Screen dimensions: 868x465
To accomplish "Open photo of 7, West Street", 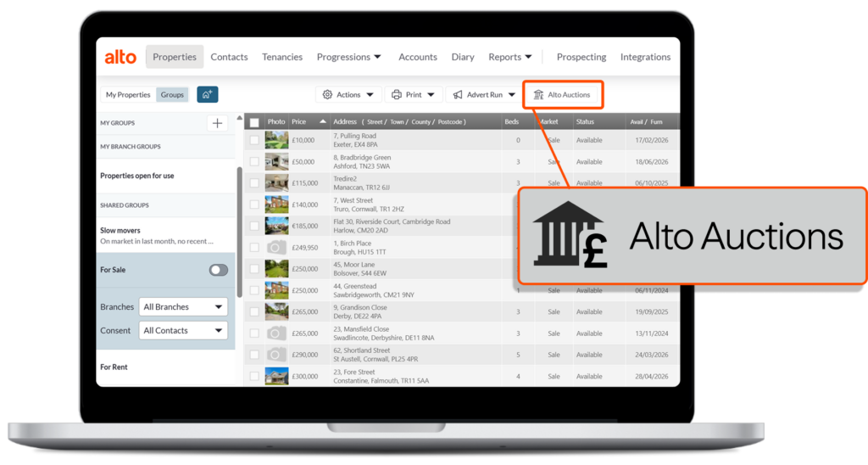I will (276, 204).
